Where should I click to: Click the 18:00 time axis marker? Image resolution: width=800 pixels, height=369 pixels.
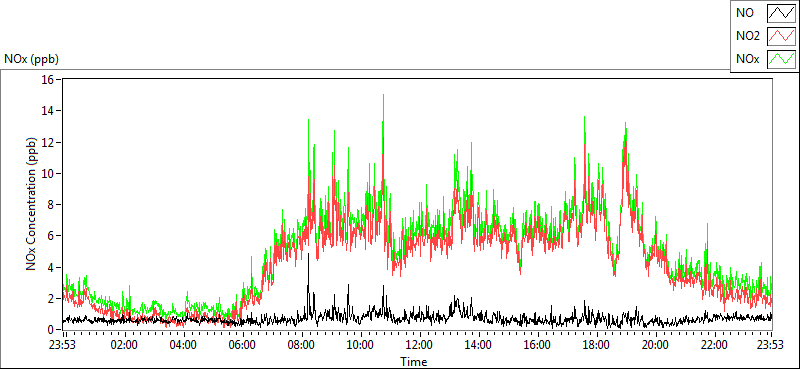coord(596,344)
